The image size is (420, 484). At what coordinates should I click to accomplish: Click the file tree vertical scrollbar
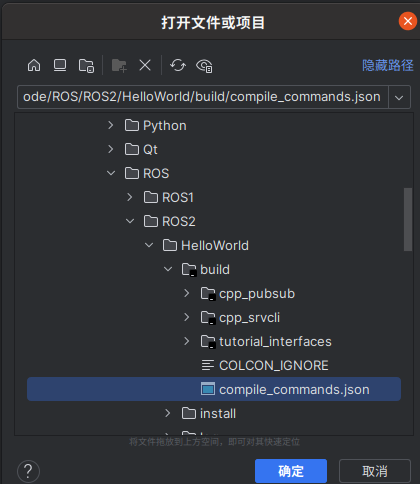408,219
